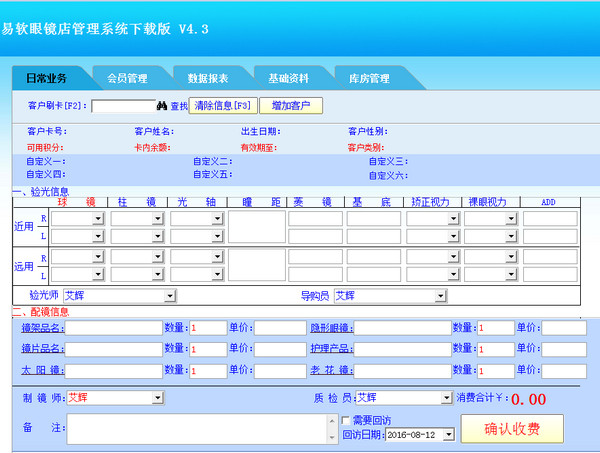Click the binoculars search icon
600x453 pixels.
[x=160, y=105]
